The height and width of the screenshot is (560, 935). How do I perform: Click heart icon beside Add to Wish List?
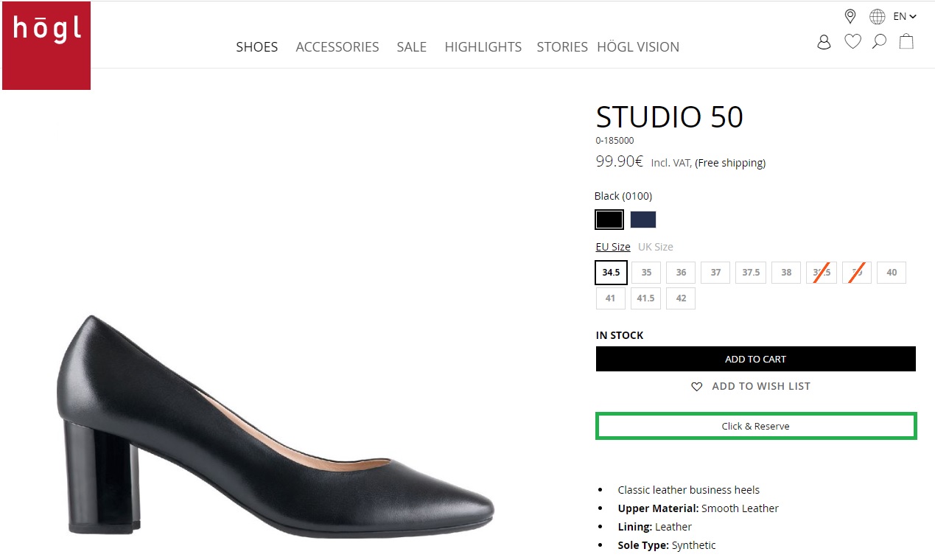696,386
